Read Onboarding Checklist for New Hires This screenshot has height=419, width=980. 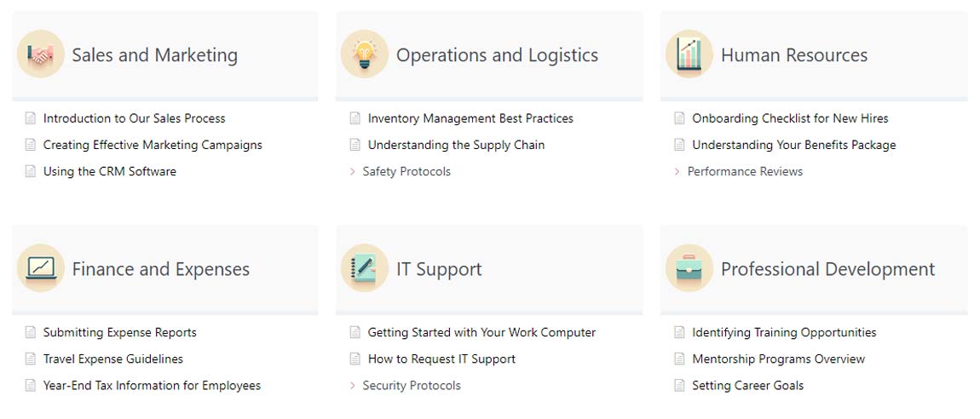click(x=790, y=118)
